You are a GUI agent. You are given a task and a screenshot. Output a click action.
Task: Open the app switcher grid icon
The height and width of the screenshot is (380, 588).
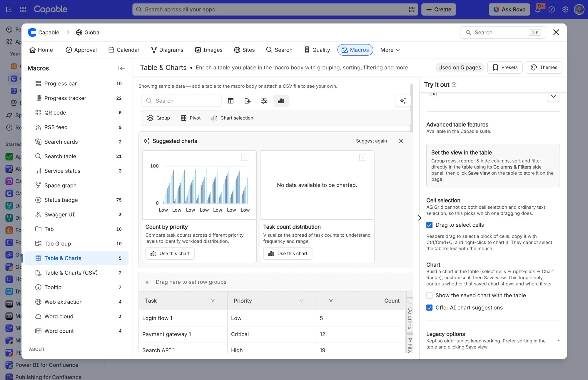pyautogui.click(x=23, y=9)
